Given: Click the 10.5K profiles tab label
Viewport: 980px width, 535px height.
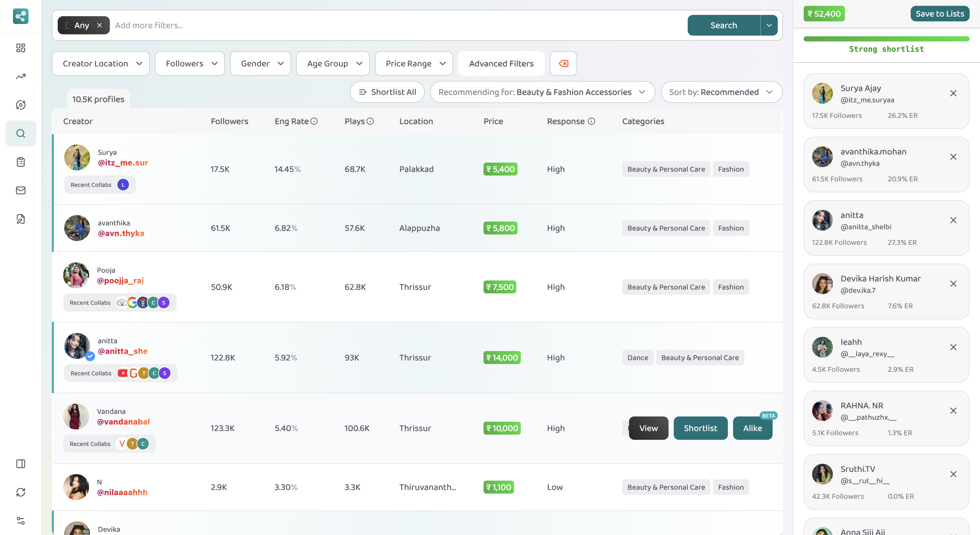Looking at the screenshot, I should point(98,99).
